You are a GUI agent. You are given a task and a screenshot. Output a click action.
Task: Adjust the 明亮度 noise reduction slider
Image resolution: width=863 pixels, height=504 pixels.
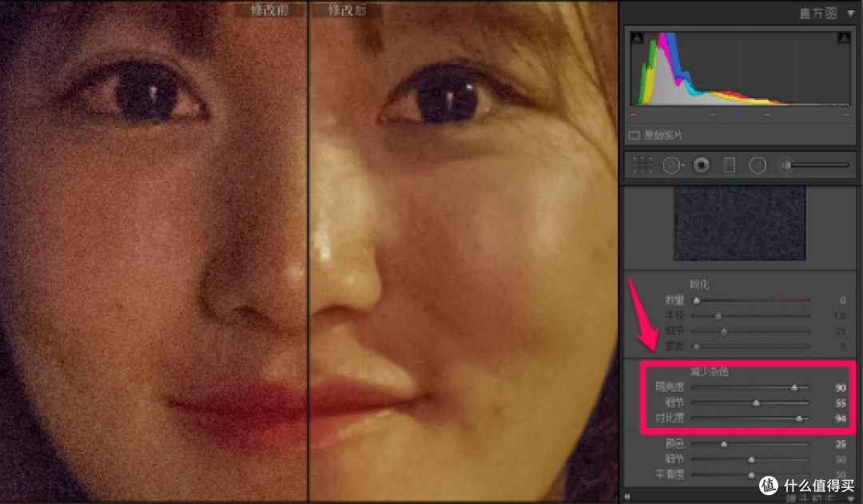(750, 387)
